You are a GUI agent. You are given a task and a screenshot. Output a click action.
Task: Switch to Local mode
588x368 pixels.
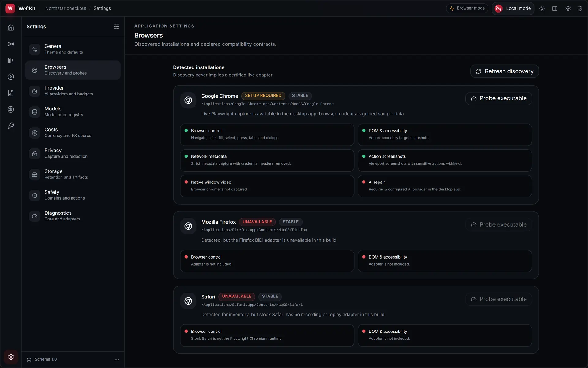[x=513, y=8]
